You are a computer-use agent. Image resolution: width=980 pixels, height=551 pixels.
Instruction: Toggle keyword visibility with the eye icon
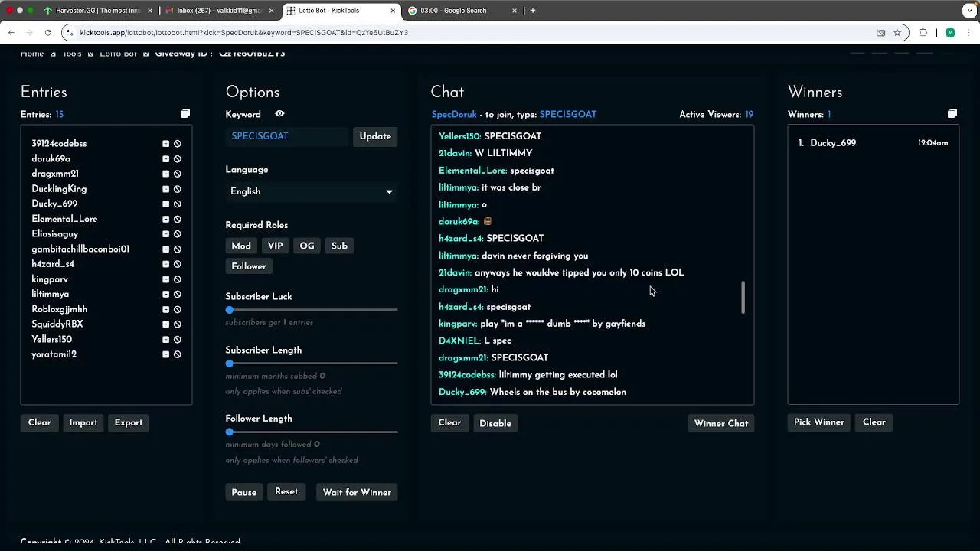click(x=279, y=114)
